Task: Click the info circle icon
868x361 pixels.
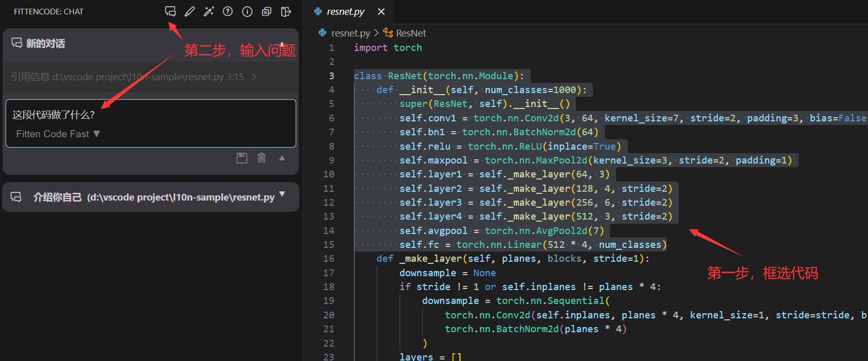Action: (x=247, y=11)
